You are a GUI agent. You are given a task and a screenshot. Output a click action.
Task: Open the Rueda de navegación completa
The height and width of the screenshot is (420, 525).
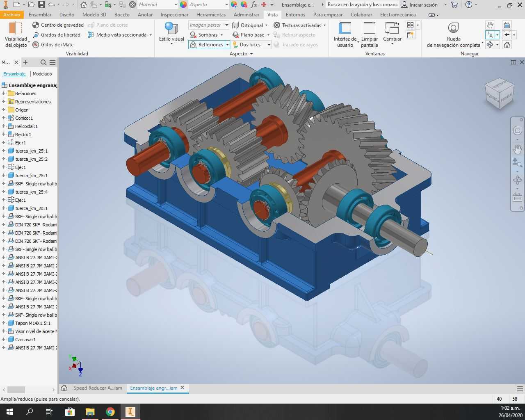(x=453, y=28)
